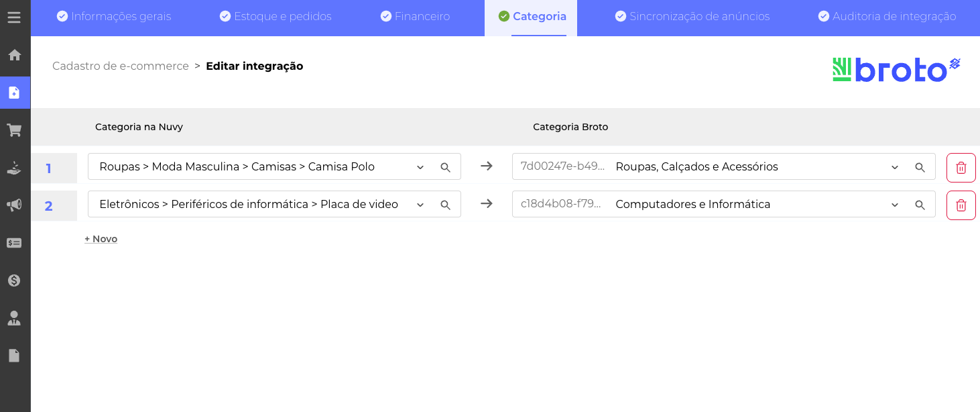980x412 pixels.
Task: Open Roupas, Calçados e Acessórios dropdown
Action: coord(894,168)
